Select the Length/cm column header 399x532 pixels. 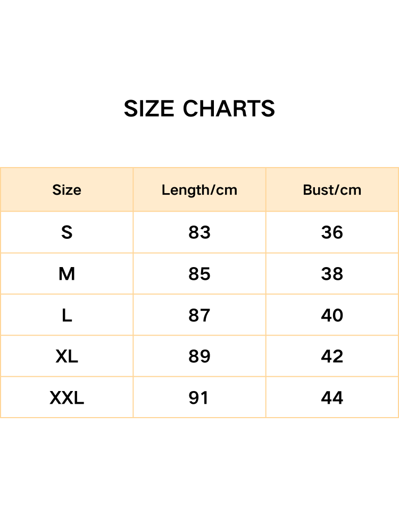pyautogui.click(x=199, y=190)
